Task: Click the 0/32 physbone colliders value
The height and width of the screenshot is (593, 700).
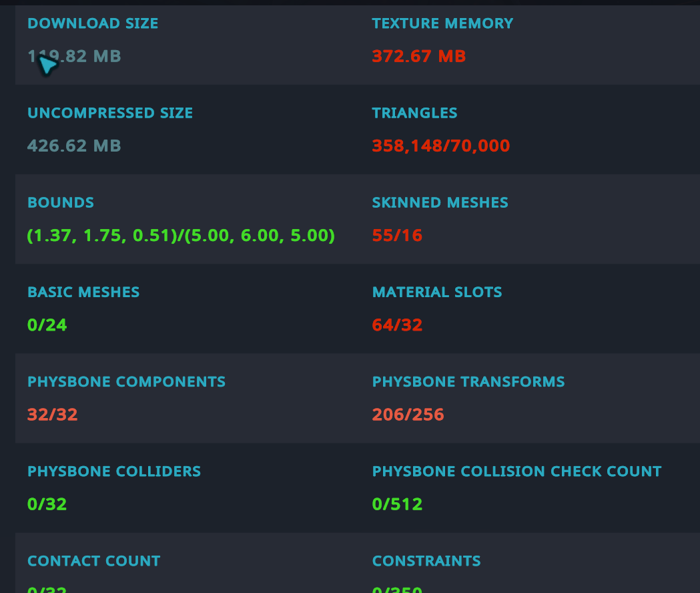Action: coord(47,504)
